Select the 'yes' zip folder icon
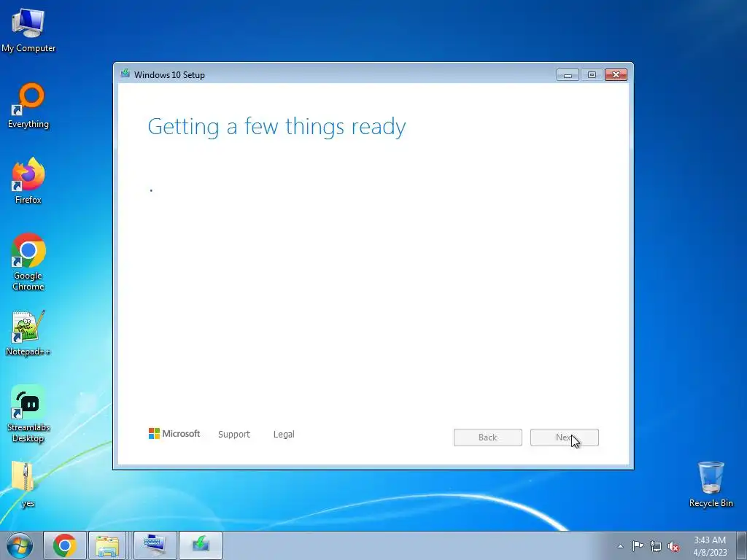Viewport: 747px width, 560px height. (x=23, y=484)
